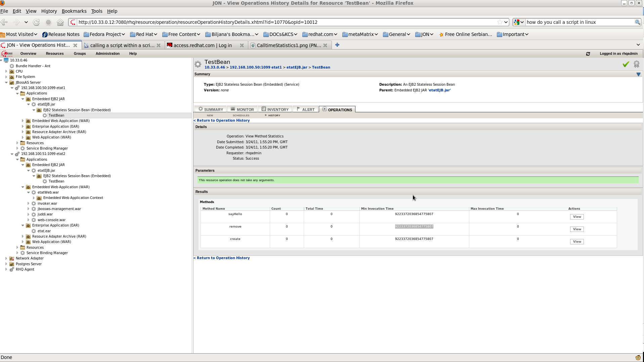
Task: Click the Firefox Home toolbar icon
Action: point(60,22)
